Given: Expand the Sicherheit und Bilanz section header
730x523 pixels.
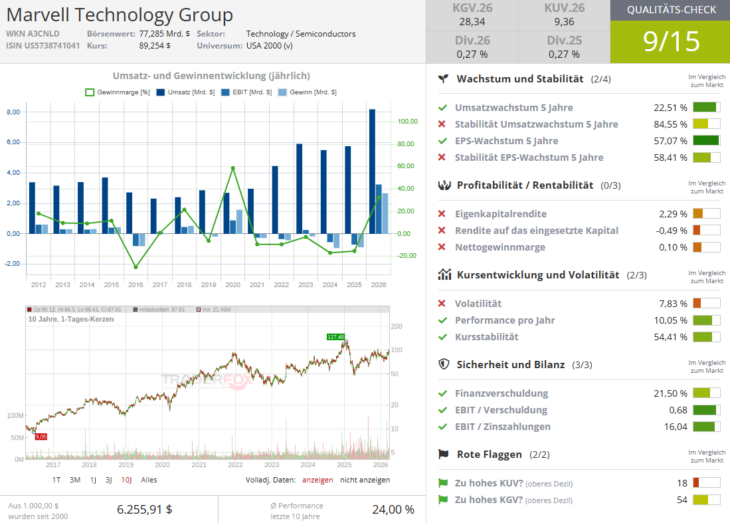Looking at the screenshot, I should 511,364.
